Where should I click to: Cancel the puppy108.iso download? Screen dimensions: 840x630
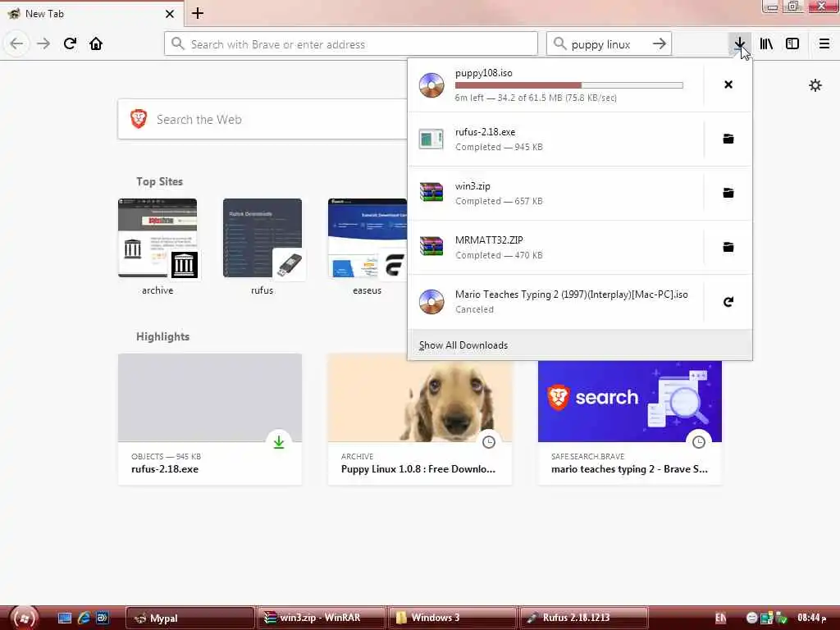coord(728,84)
